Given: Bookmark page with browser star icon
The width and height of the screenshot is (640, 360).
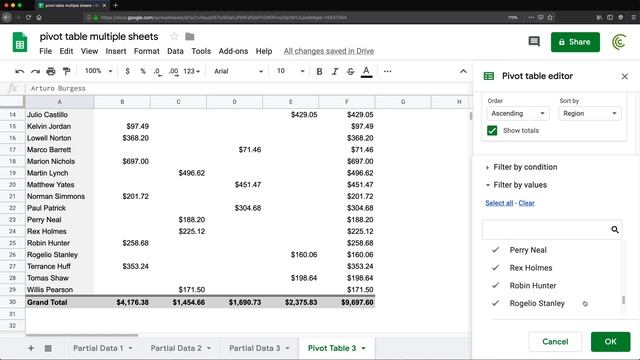Looking at the screenshot, I should (x=550, y=18).
